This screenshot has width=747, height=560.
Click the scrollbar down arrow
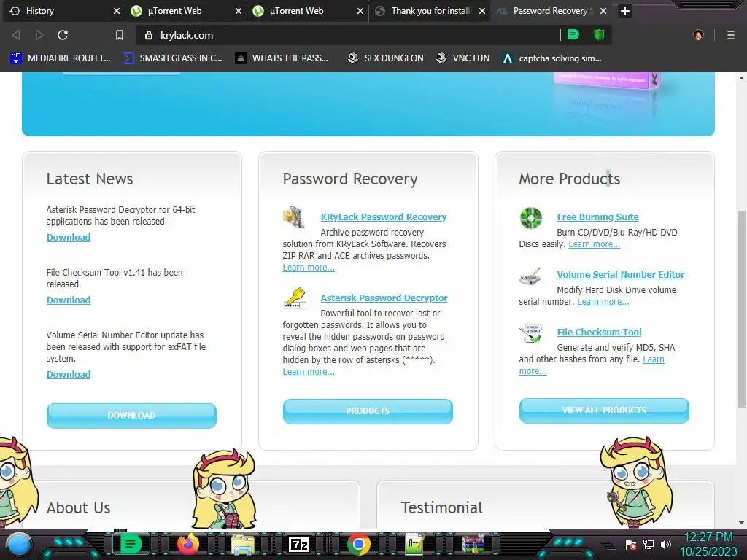tap(741, 523)
